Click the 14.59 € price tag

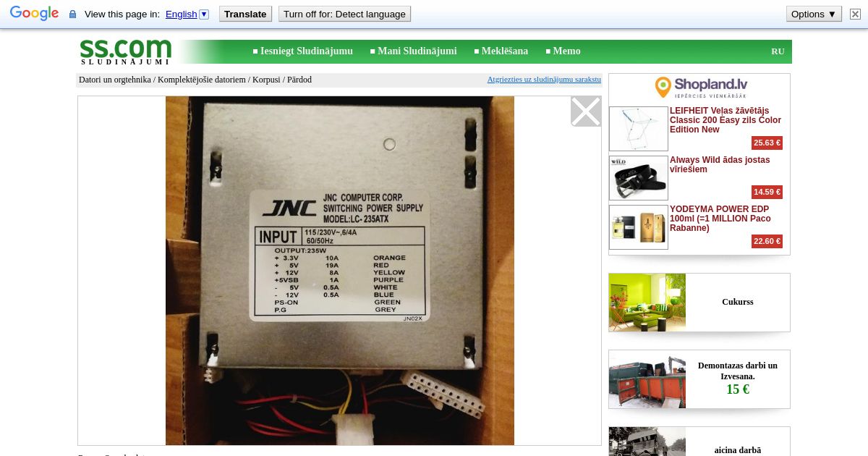pos(767,193)
